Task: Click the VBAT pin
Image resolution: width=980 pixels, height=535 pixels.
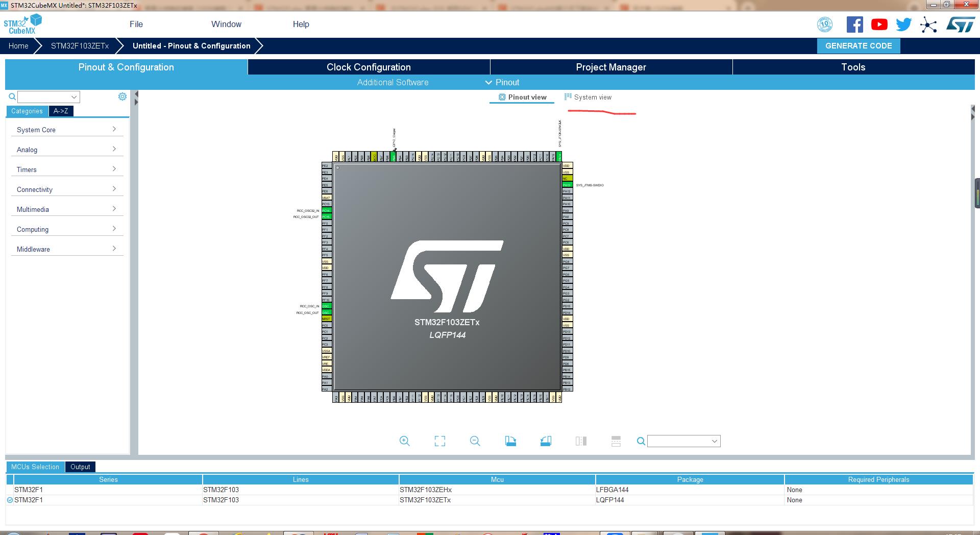Action: point(327,198)
